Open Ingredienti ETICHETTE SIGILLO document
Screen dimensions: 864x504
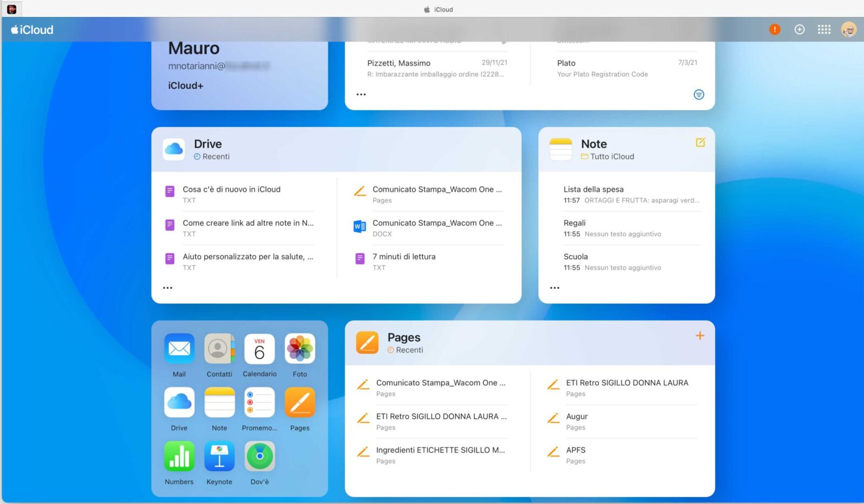(432, 455)
